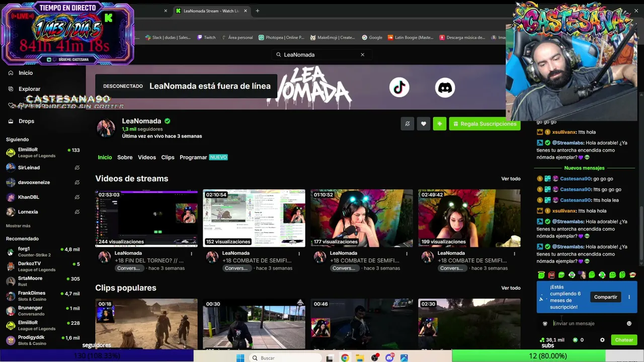Toggle the heart follow button for LeaNomada
This screenshot has height=362, width=644.
pos(424,124)
